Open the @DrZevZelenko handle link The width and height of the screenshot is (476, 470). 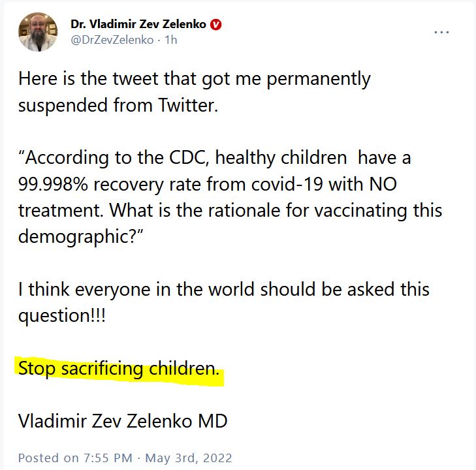pyautogui.click(x=112, y=40)
